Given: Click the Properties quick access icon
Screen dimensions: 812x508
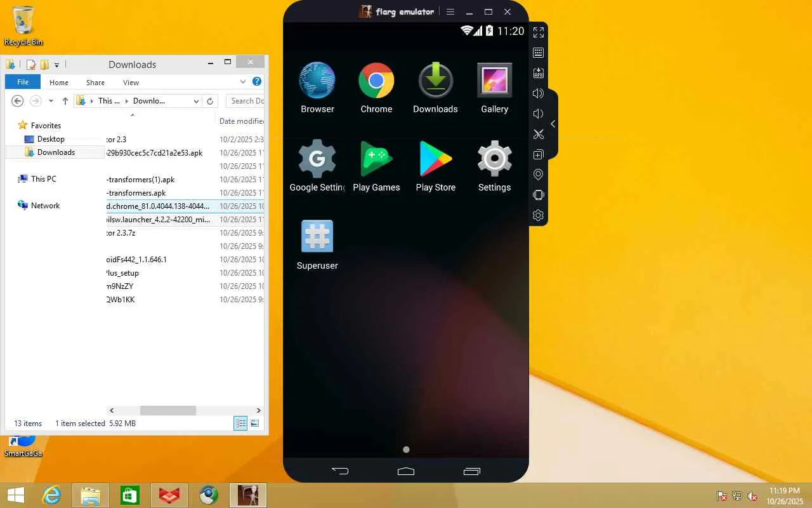Looking at the screenshot, I should (x=31, y=64).
